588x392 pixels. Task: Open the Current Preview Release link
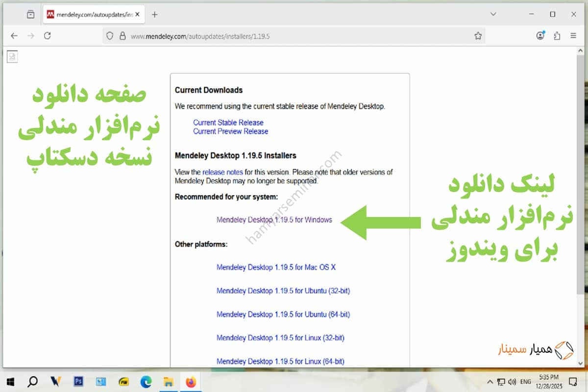231,131
